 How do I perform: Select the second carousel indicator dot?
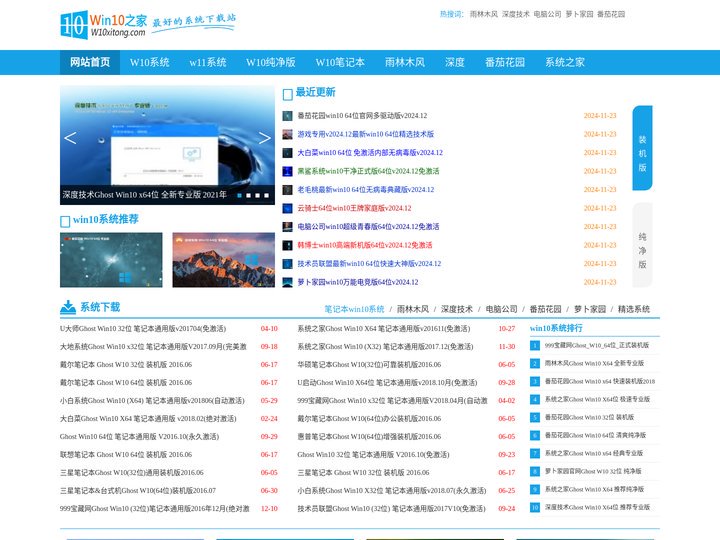point(248,195)
